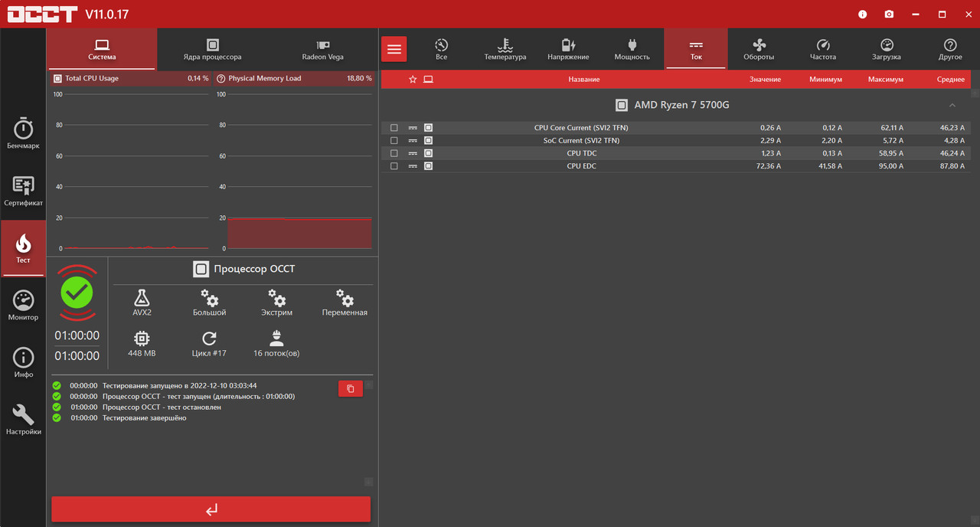Click chip icon in SoC Current row
This screenshot has width=980, height=527.
click(x=428, y=141)
